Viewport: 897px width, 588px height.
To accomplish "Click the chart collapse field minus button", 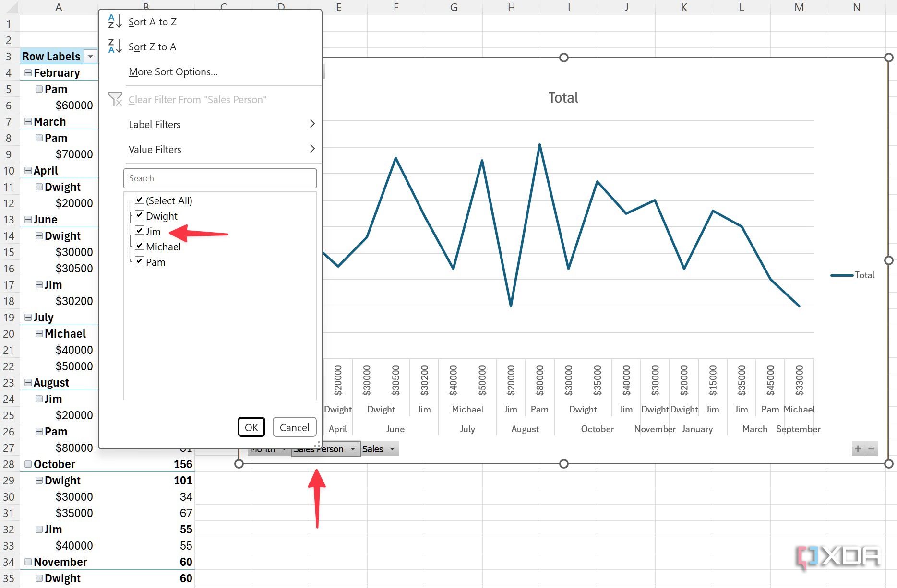I will pos(872,449).
